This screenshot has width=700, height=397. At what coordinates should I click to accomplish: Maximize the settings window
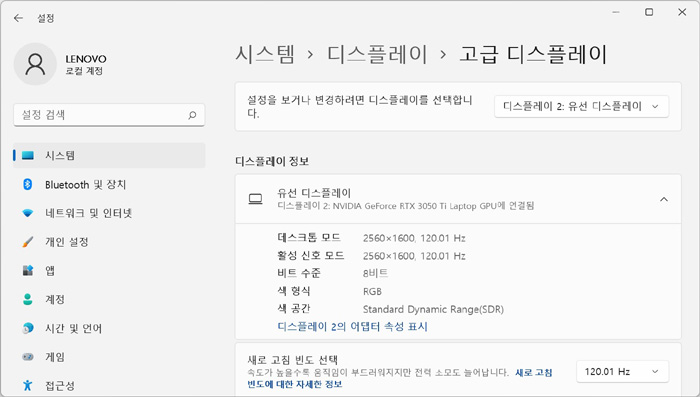[649, 12]
